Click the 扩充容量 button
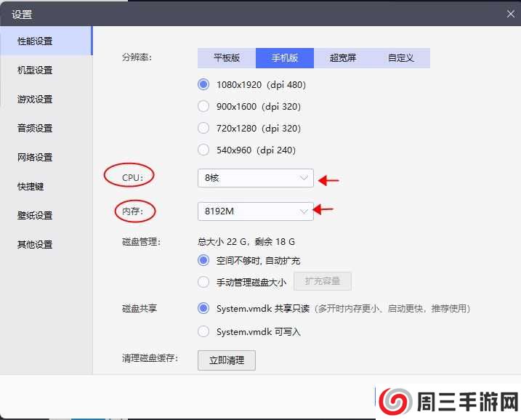Image resolution: width=521 pixels, height=420 pixels. [x=322, y=282]
